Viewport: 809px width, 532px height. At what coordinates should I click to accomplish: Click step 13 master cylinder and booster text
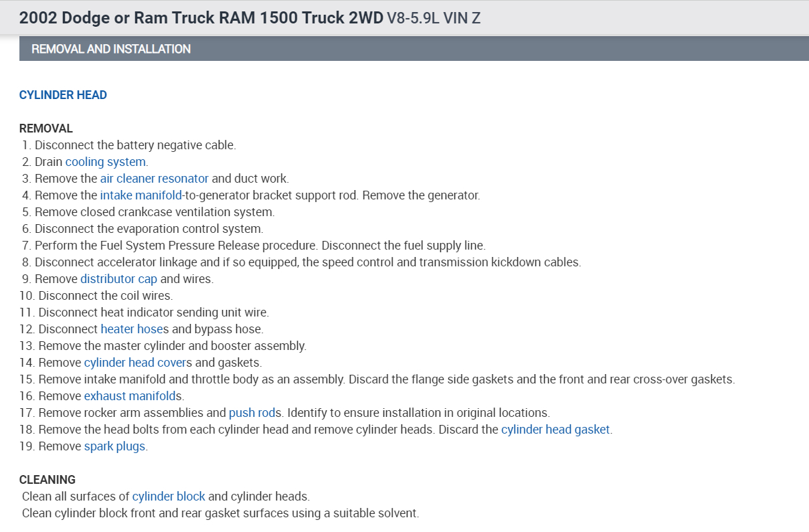coord(172,346)
